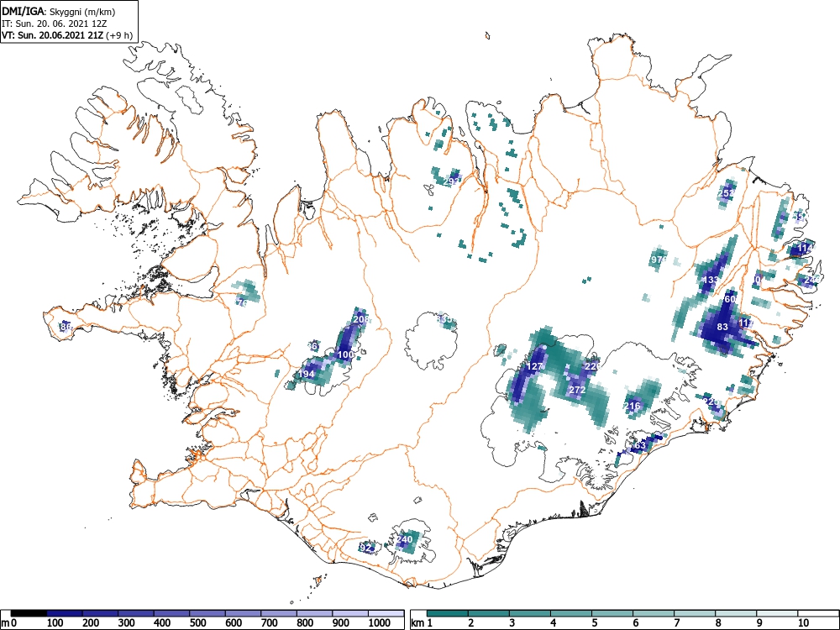840x630 pixels.
Task: Click the map value label 226
Action: pos(592,366)
